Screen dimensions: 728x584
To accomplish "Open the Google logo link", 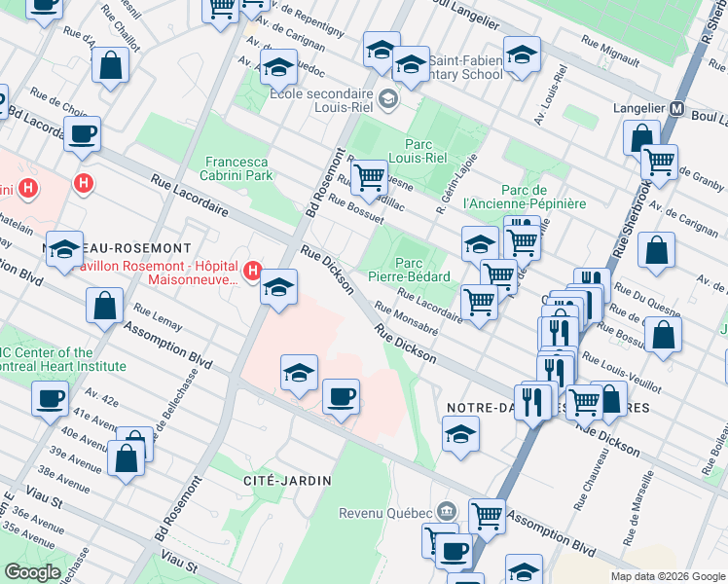I will point(32,573).
